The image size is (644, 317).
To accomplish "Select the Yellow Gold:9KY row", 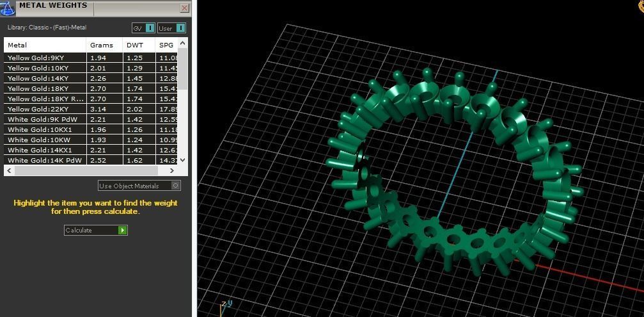I will (x=91, y=58).
